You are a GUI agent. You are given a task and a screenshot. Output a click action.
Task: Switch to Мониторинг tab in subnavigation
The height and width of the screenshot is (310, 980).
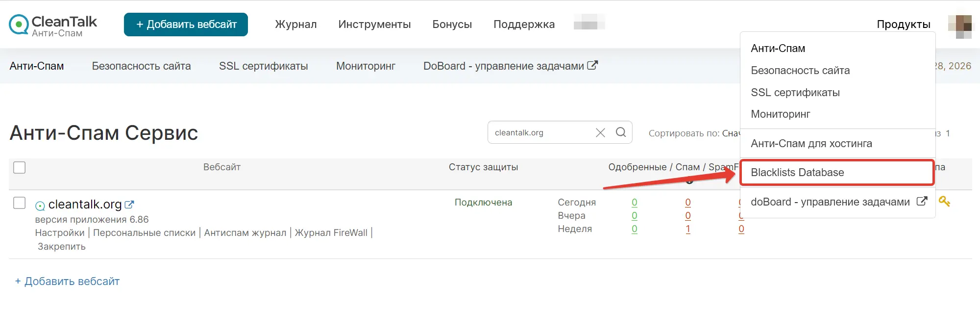pyautogui.click(x=366, y=66)
